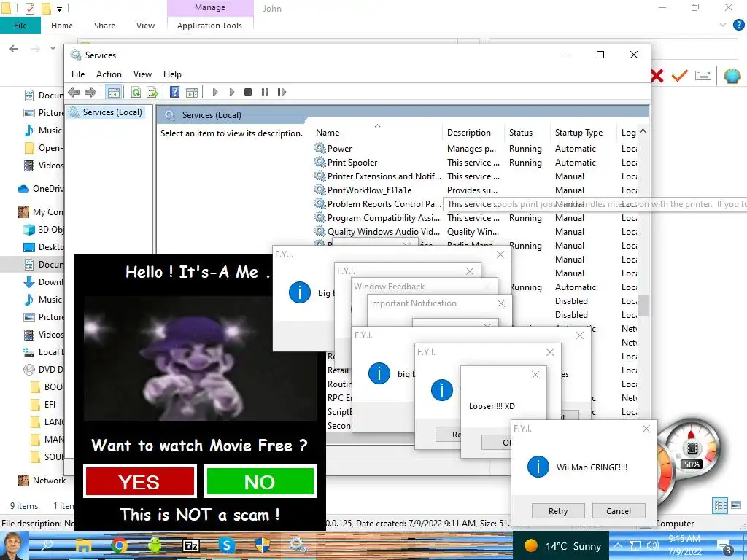This screenshot has width=747, height=560.
Task: Launch Google Chrome from the taskbar
Action: (x=119, y=545)
